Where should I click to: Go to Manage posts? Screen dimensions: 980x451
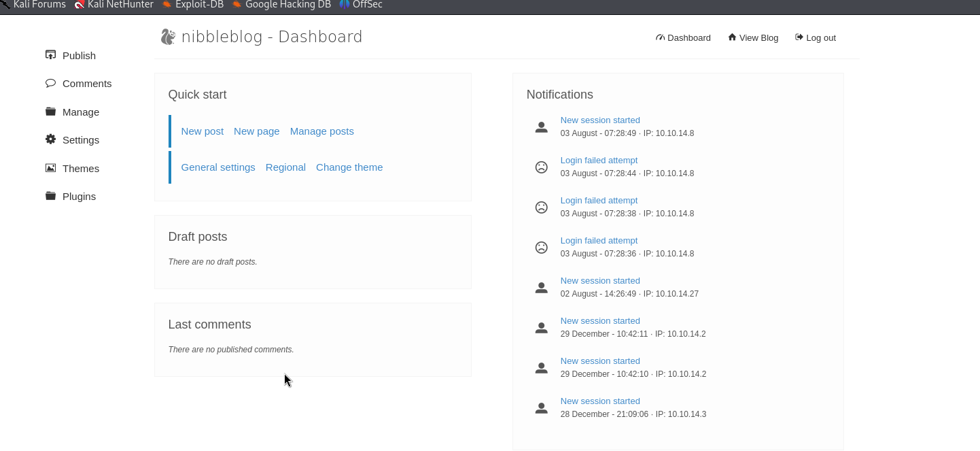point(321,131)
